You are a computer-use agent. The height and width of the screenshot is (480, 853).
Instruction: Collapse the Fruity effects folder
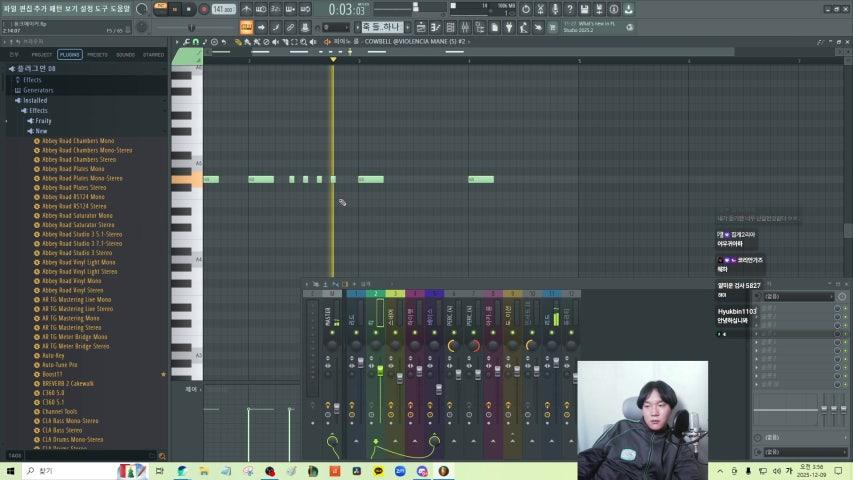tap(43, 121)
